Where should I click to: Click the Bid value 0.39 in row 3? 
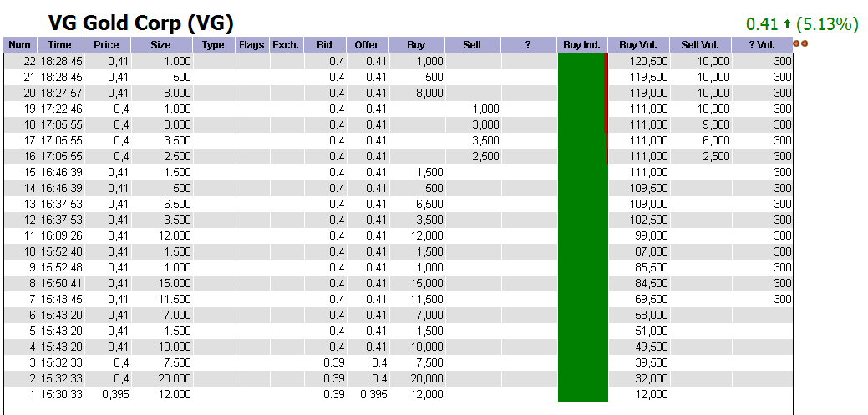[334, 362]
